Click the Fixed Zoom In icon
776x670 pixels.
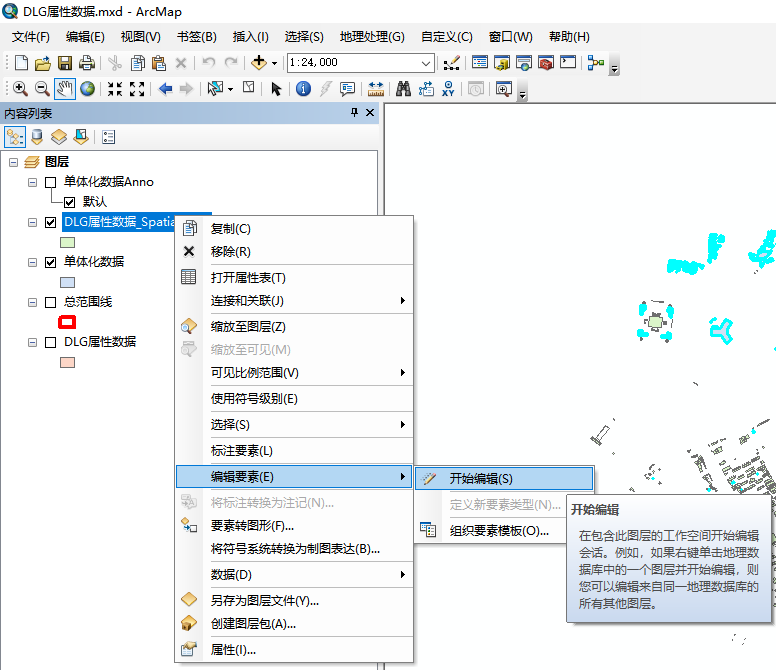point(115,89)
